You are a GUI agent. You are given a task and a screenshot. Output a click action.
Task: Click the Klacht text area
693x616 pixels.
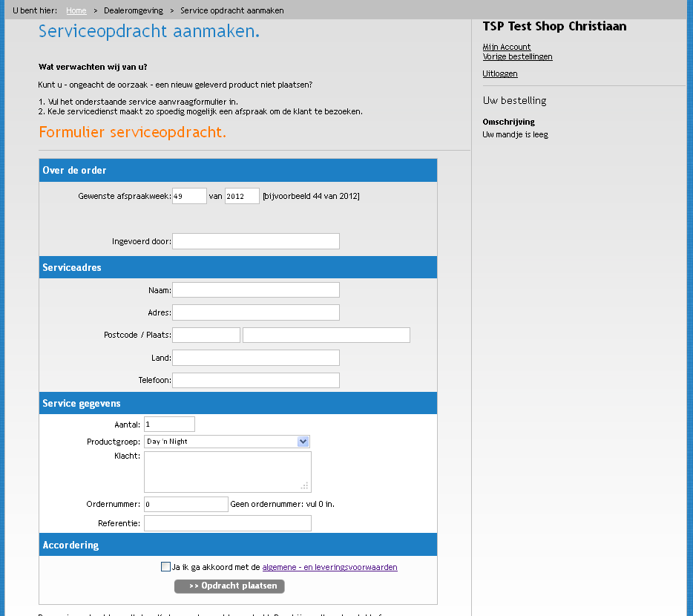[x=227, y=471]
